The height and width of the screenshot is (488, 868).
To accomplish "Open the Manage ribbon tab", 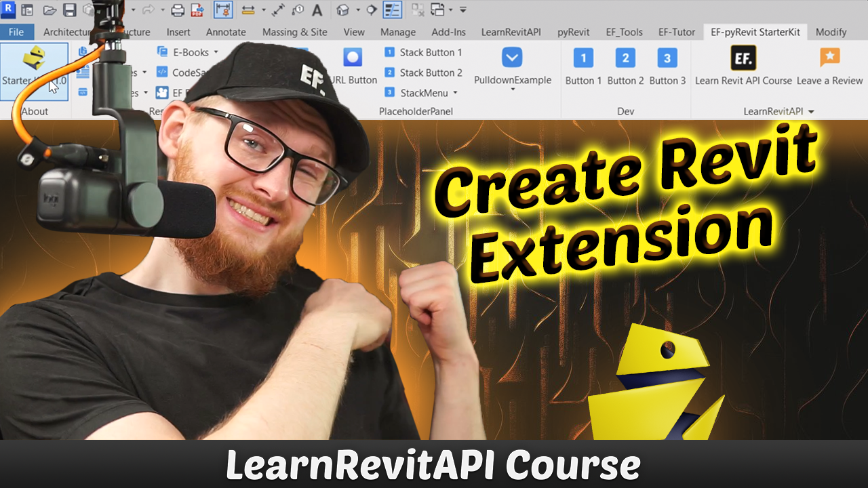I will 397,31.
